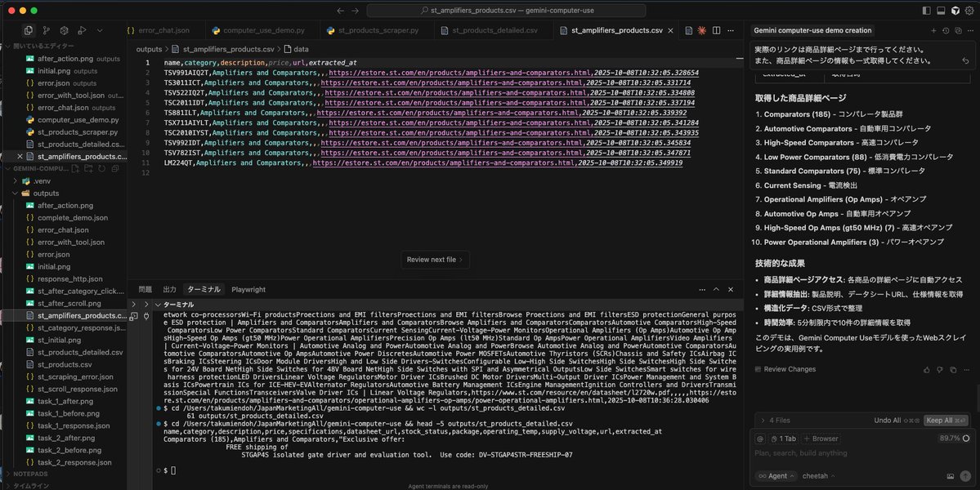
Task: Go back with the navigation arrow
Action: [341, 11]
